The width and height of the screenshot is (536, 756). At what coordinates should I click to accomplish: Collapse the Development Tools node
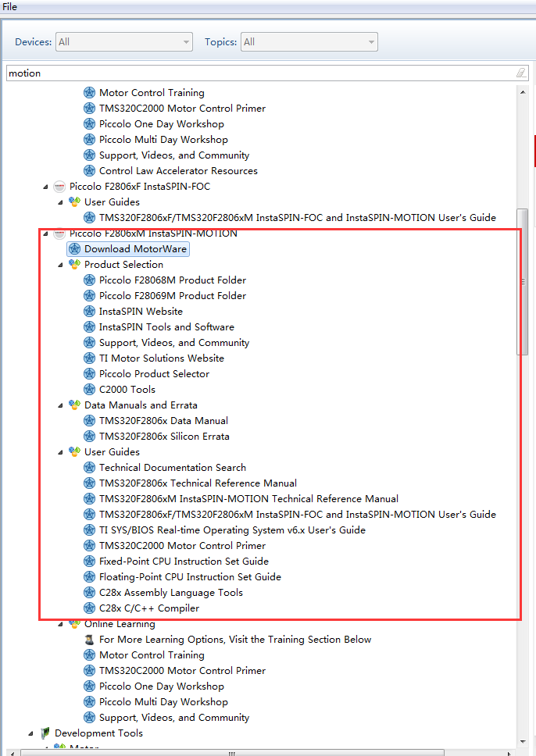coord(30,733)
